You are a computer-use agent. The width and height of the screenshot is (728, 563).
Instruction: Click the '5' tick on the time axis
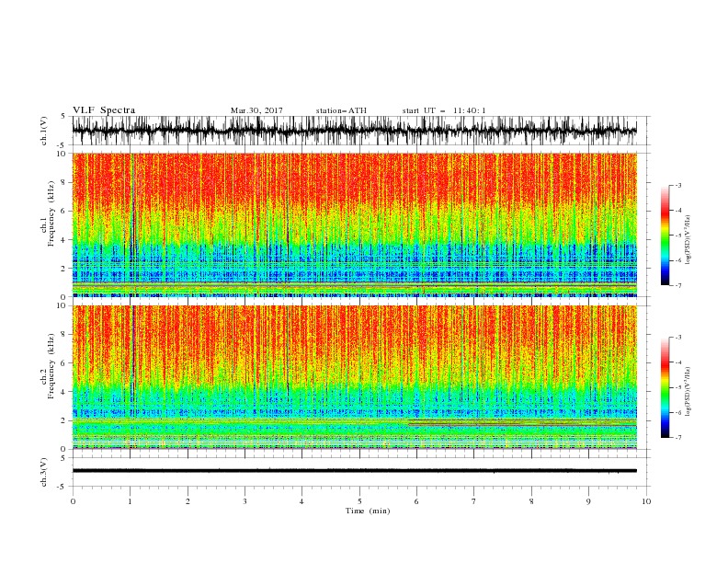point(359,501)
